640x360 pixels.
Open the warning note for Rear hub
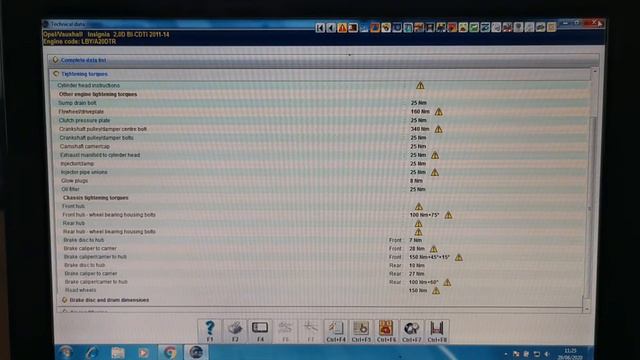[x=418, y=224]
